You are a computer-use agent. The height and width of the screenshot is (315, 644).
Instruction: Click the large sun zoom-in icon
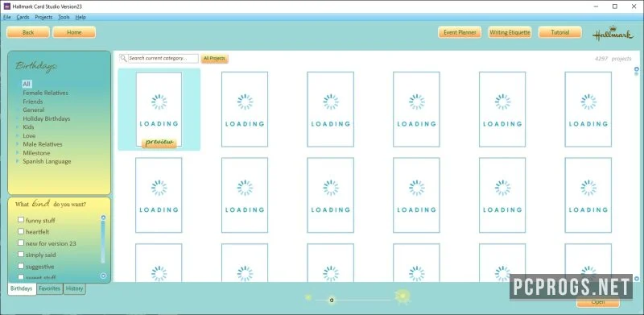[402, 296]
